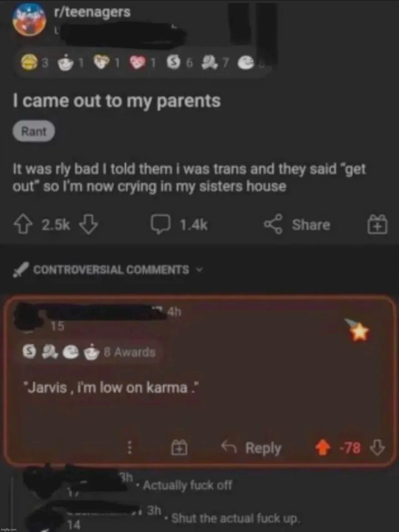Click the chevron next to Controversial Comments

click(x=199, y=270)
